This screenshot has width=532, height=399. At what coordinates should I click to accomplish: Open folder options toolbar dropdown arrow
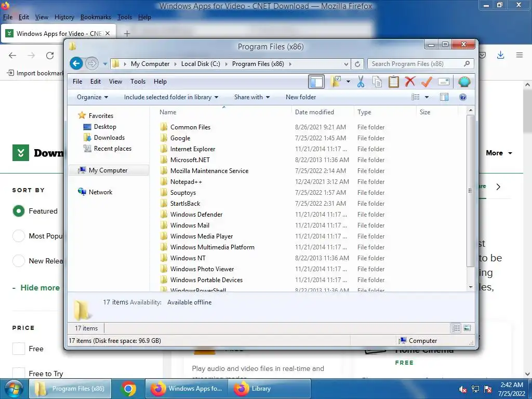(348, 82)
